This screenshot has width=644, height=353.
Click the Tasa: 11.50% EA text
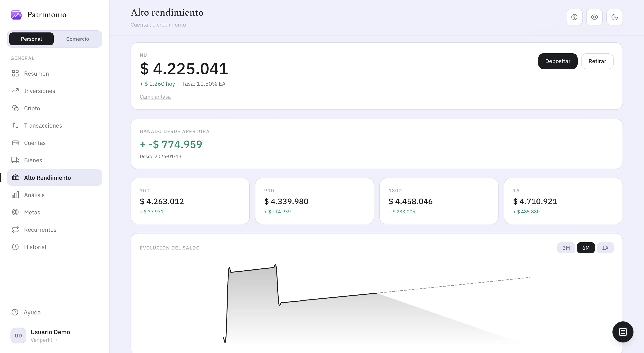[204, 84]
